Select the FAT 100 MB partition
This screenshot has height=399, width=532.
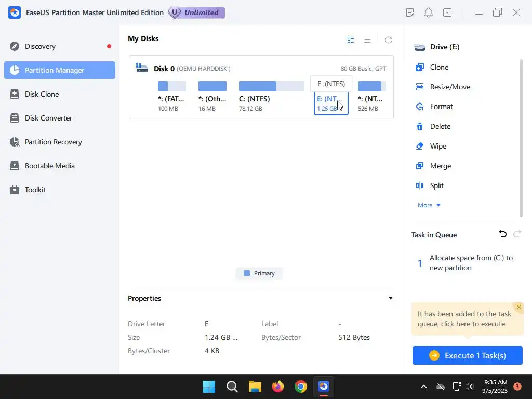pyautogui.click(x=171, y=96)
